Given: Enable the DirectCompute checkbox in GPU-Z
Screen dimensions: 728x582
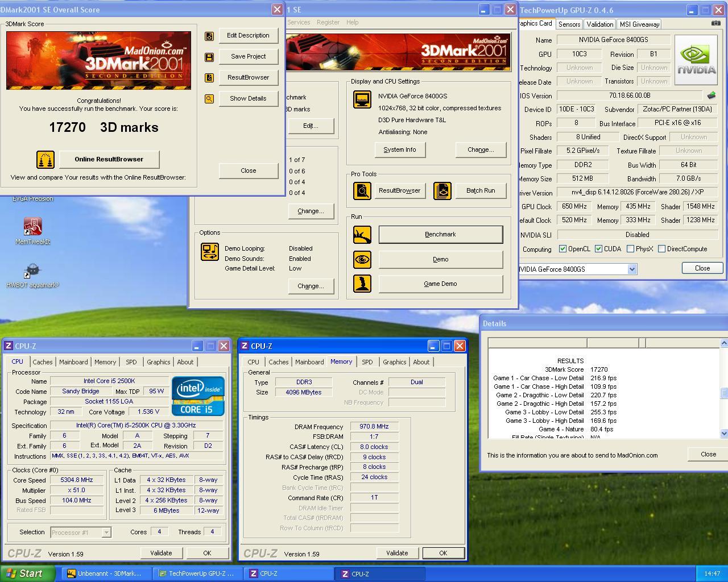Looking at the screenshot, I should pos(661,249).
